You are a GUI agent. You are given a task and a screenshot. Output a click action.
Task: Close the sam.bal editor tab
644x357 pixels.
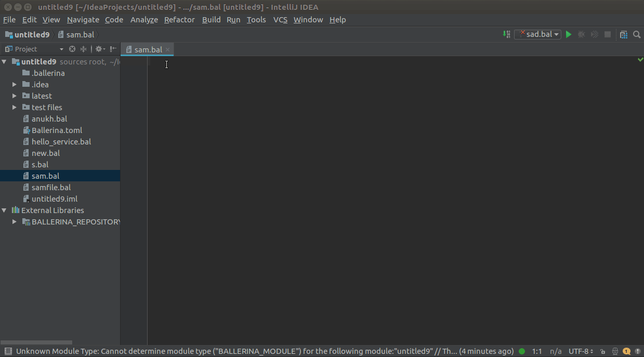pyautogui.click(x=167, y=49)
